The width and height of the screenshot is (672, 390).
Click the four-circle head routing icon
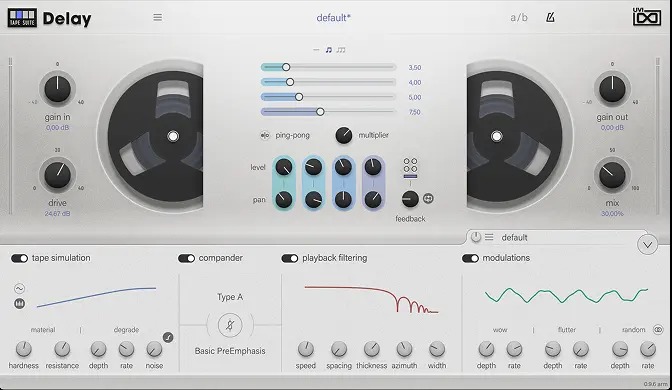410,165
